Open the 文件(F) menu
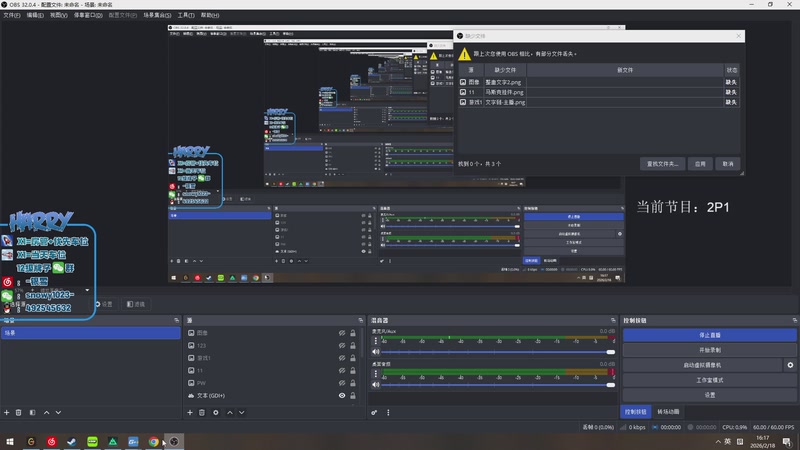The image size is (800, 450). (12, 15)
